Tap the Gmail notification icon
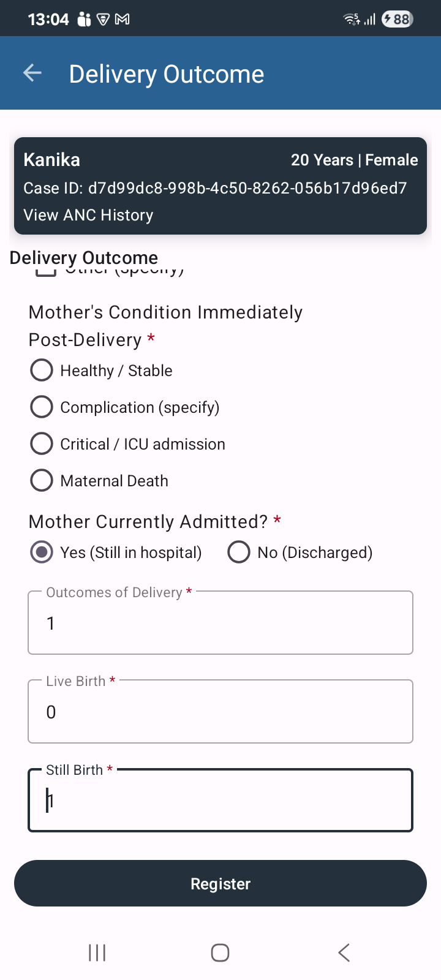This screenshot has width=441, height=980. click(123, 20)
